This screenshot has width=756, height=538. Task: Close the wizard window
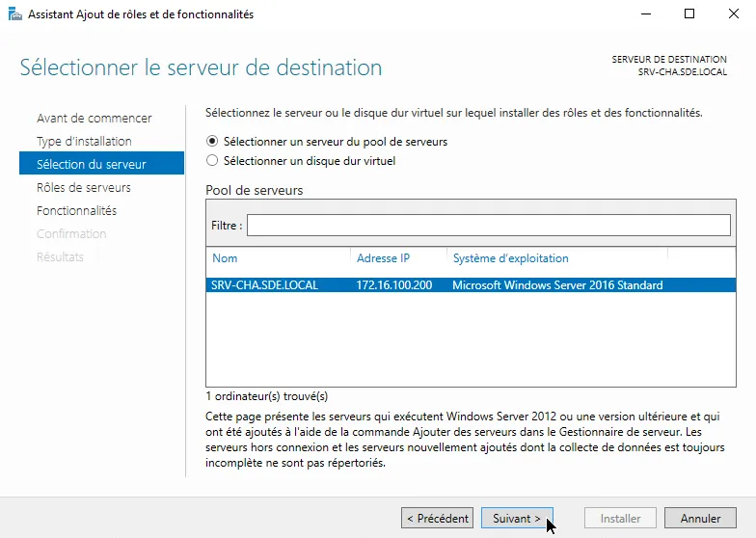(x=733, y=13)
